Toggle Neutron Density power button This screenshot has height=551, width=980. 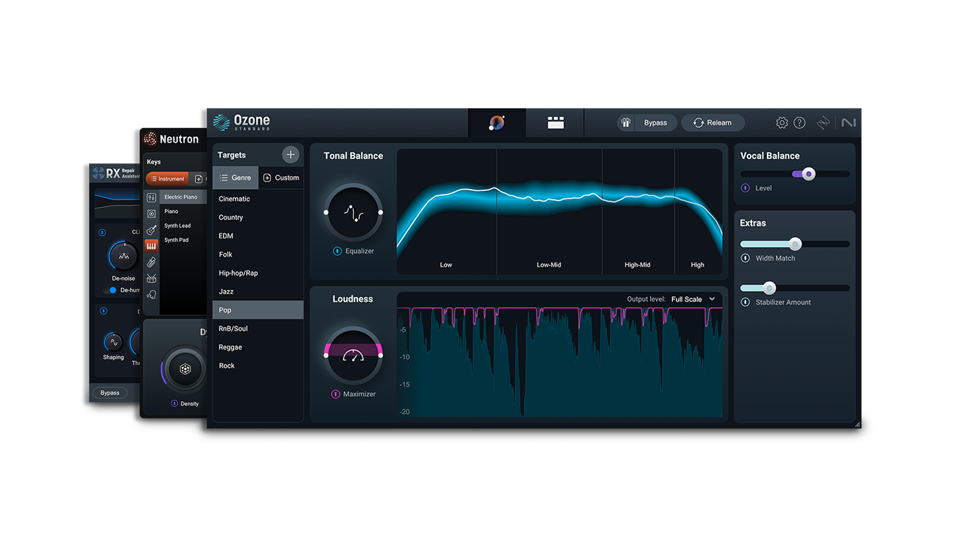point(174,404)
